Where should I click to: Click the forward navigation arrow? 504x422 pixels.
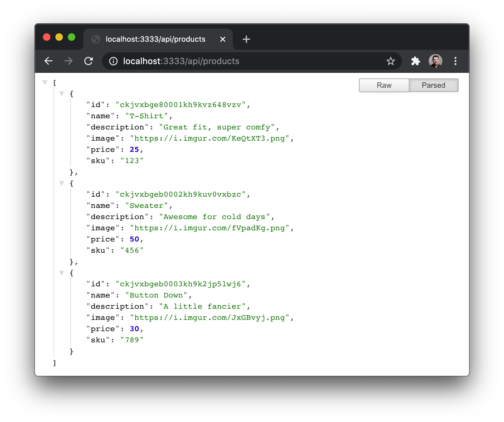(68, 61)
